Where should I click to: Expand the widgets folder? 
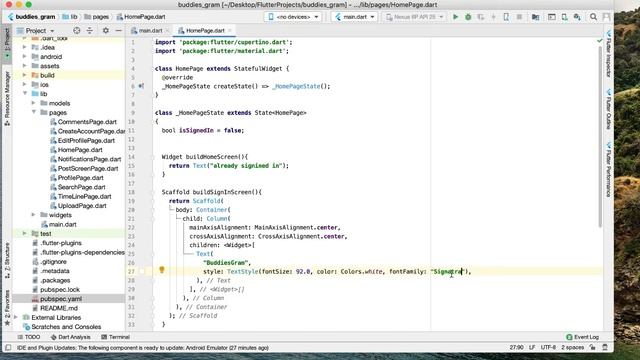point(33,215)
